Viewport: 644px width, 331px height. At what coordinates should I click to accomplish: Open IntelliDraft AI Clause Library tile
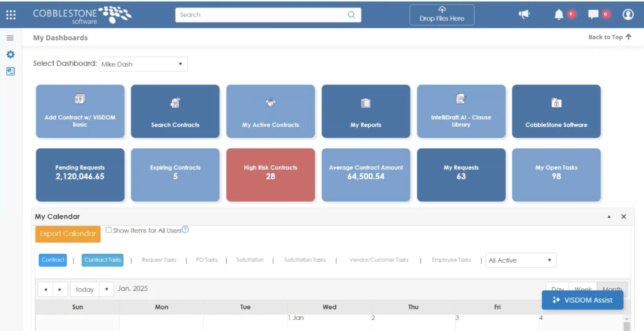click(461, 111)
